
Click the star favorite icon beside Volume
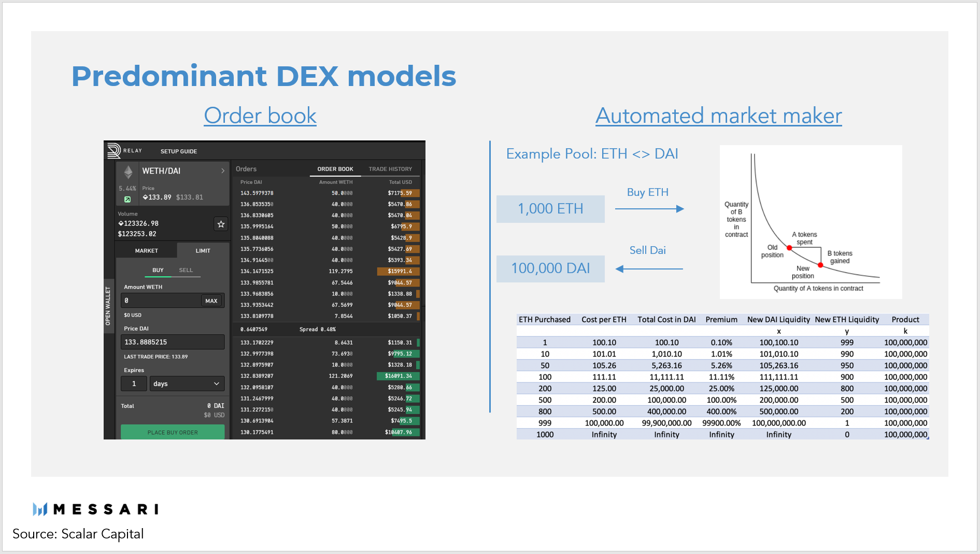coord(221,224)
